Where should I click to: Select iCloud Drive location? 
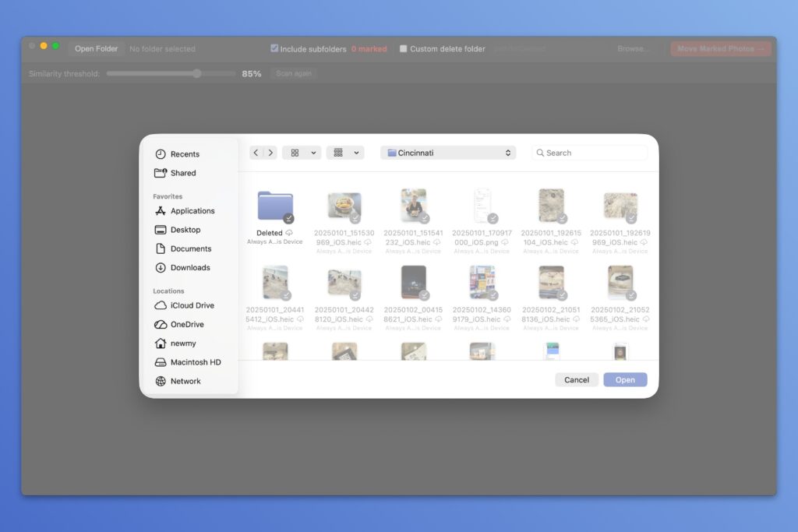(192, 305)
